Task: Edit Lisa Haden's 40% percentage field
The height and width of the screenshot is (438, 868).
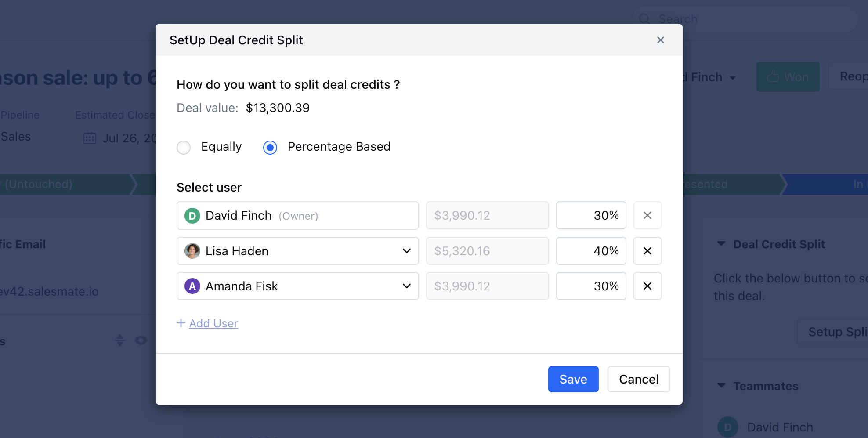Action: (x=591, y=251)
